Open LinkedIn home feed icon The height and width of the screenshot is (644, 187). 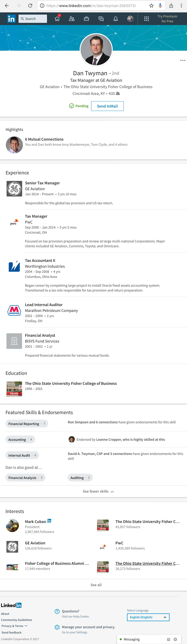[57, 19]
